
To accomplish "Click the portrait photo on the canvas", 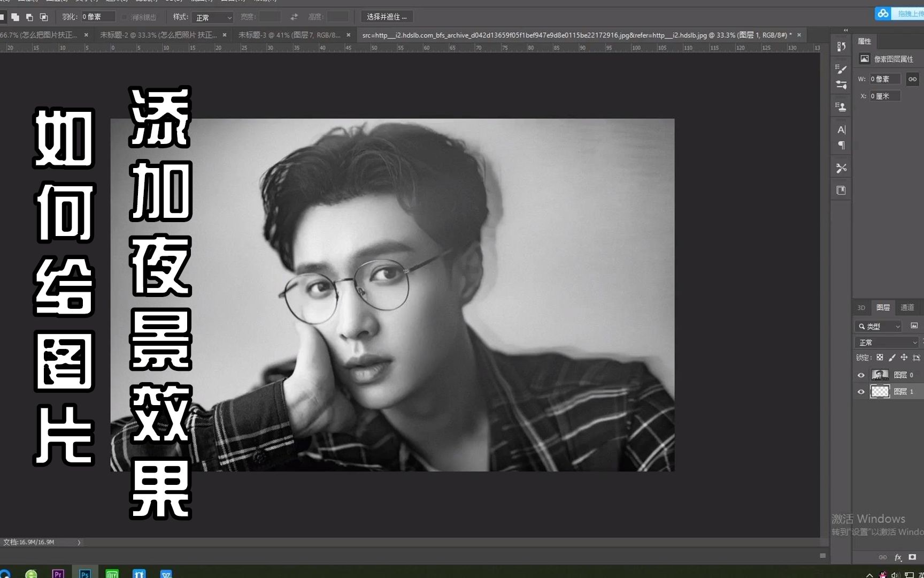I will (392, 295).
